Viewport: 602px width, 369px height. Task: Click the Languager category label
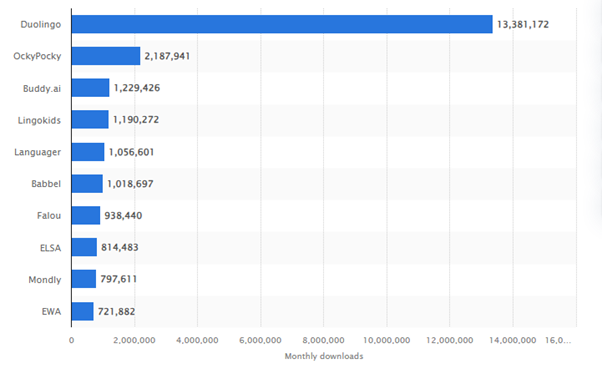point(38,152)
